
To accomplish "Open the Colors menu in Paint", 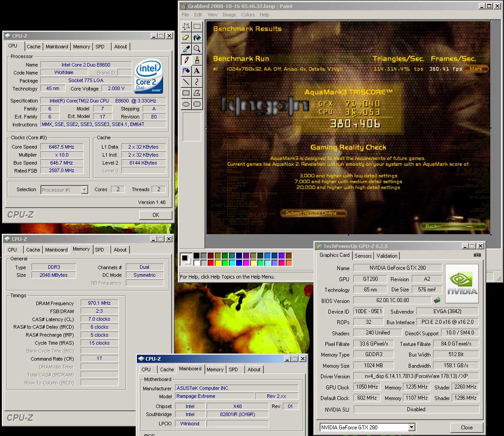I will point(248,15).
